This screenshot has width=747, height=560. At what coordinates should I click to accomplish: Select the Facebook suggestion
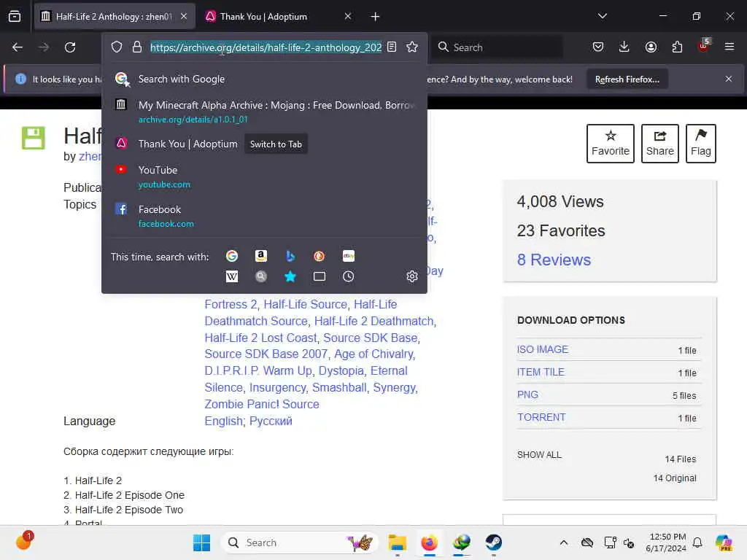pyautogui.click(x=264, y=216)
